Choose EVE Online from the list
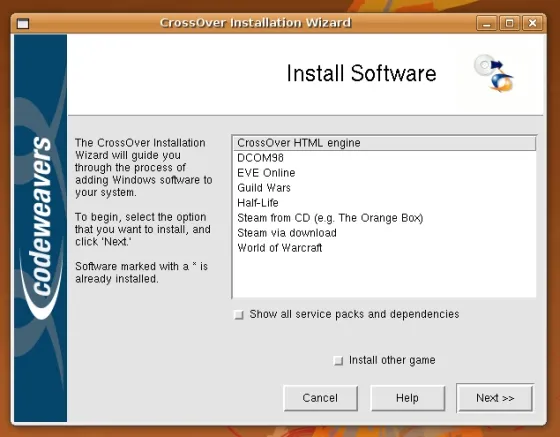 (x=385, y=173)
